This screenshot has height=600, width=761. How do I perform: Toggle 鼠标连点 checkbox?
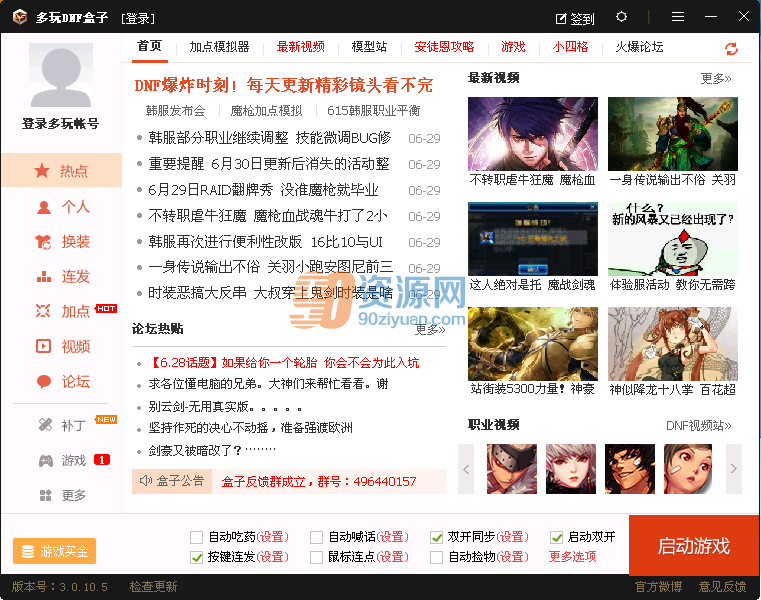pos(316,557)
